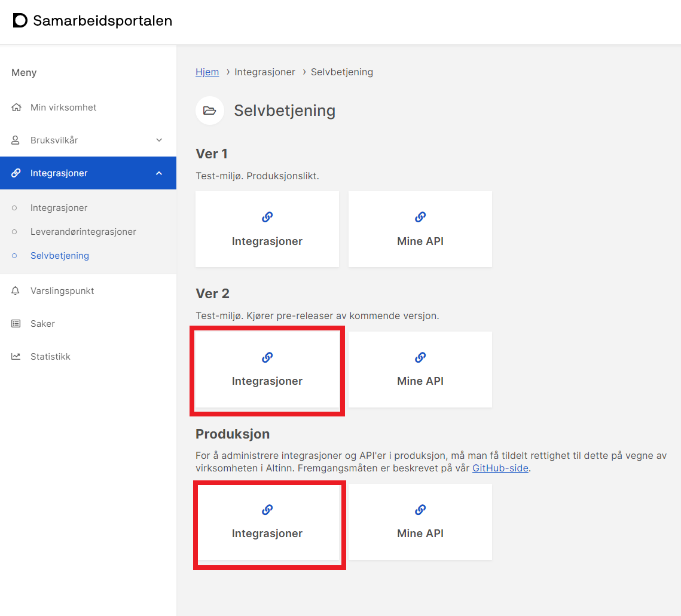Select Selvbetjening in sidebar submenu
The width and height of the screenshot is (681, 616).
click(x=59, y=256)
